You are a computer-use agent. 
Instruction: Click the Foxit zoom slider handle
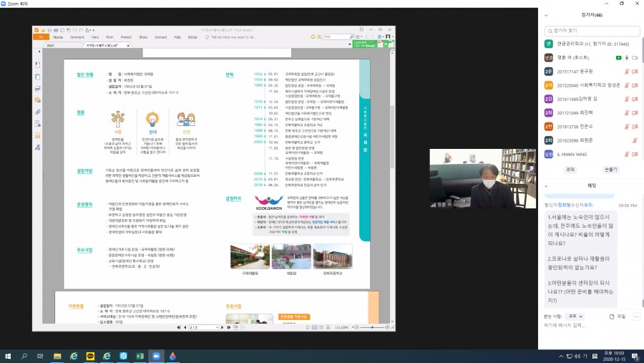[x=372, y=327]
